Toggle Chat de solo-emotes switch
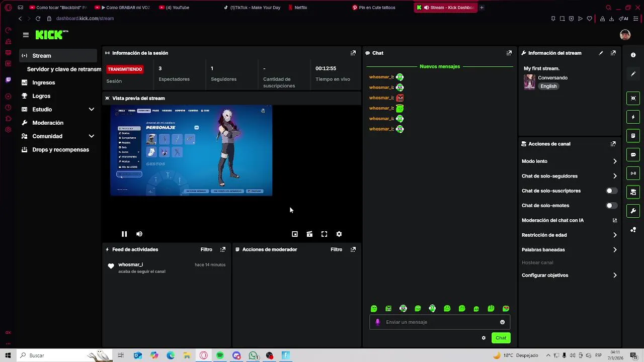644x362 pixels. [611, 206]
